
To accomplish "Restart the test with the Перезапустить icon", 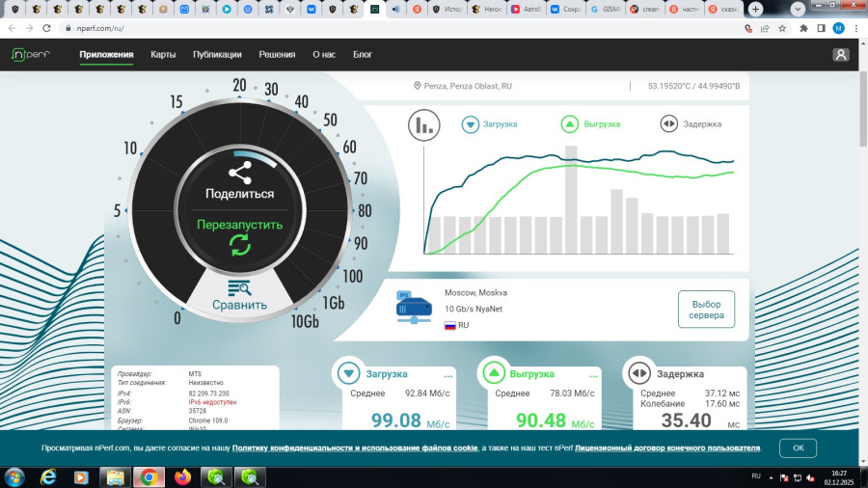I will [x=239, y=245].
